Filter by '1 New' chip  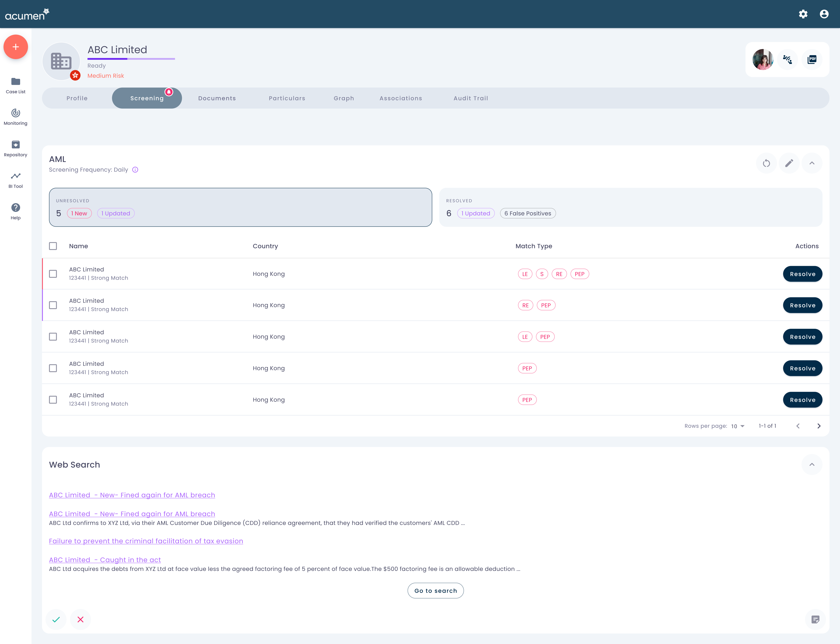79,213
